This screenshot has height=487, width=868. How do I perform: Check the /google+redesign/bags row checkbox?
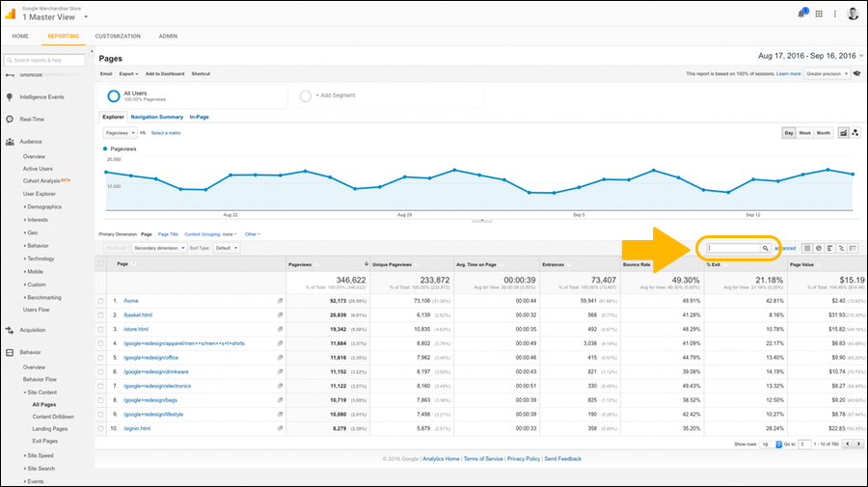point(100,400)
